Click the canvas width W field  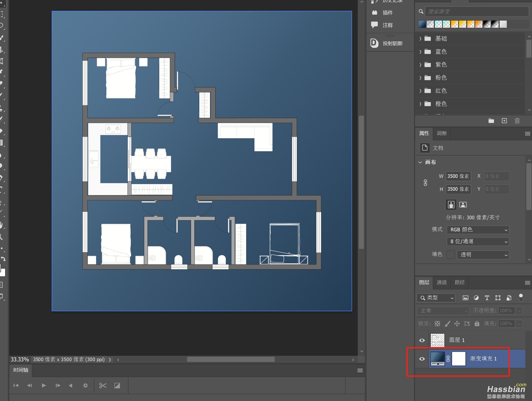point(458,176)
